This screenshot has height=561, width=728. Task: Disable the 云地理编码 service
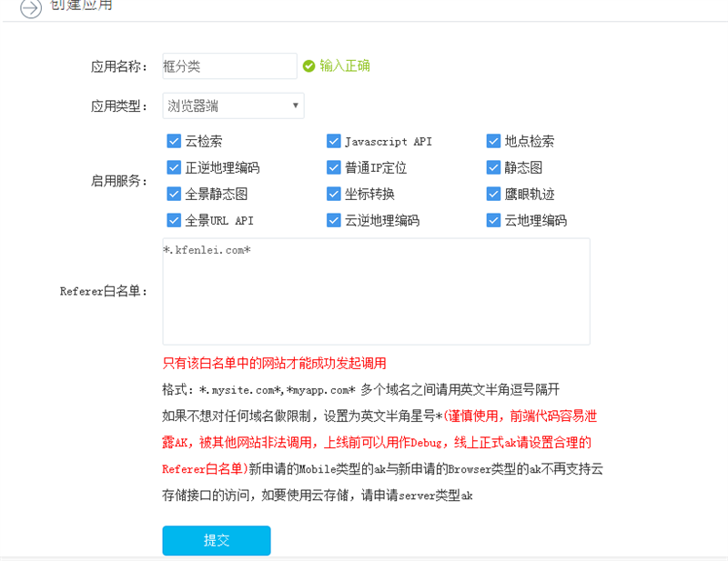click(x=493, y=220)
